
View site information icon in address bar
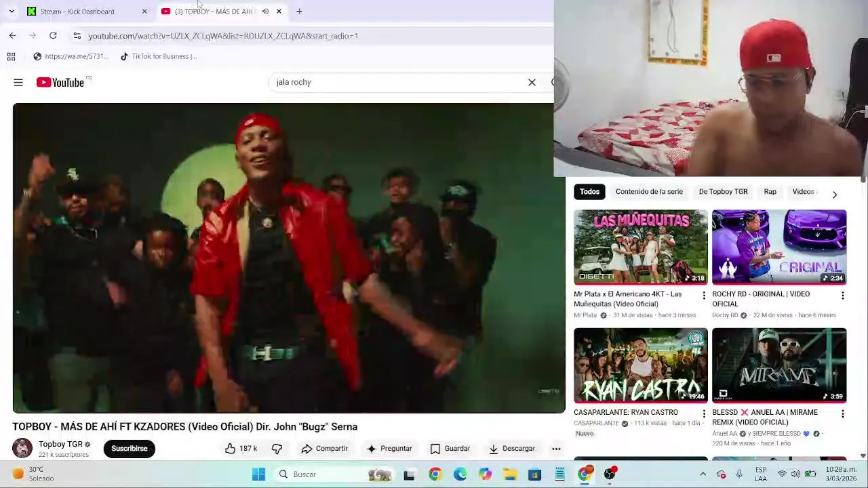point(77,36)
